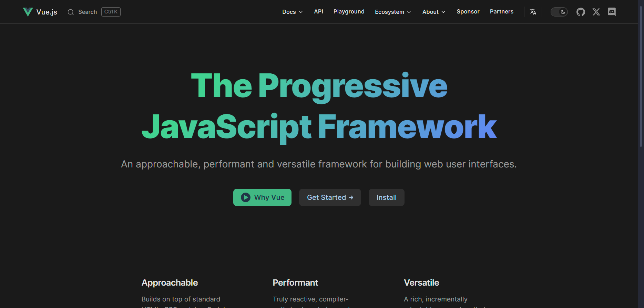
Task: Go to the Playground page
Action: [349, 12]
